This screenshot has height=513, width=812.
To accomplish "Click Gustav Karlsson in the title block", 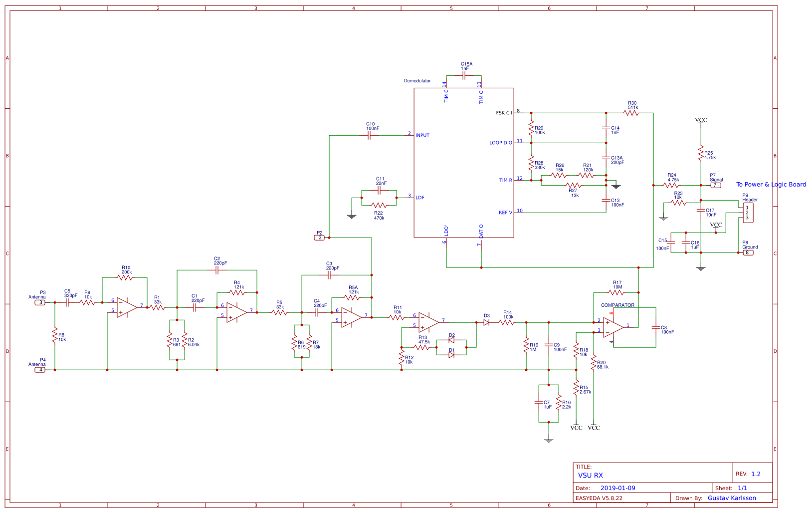I will (x=732, y=498).
